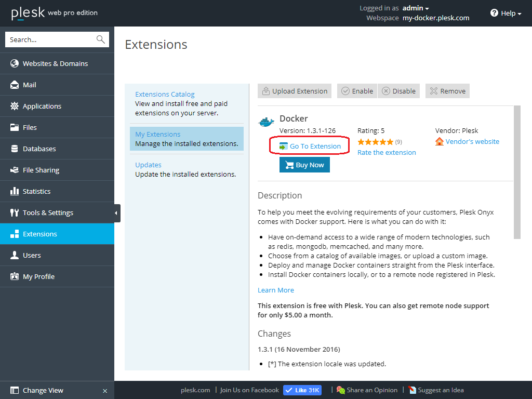Select Statistics in the navigation
Screen dimensions: 532x399
pos(57,191)
